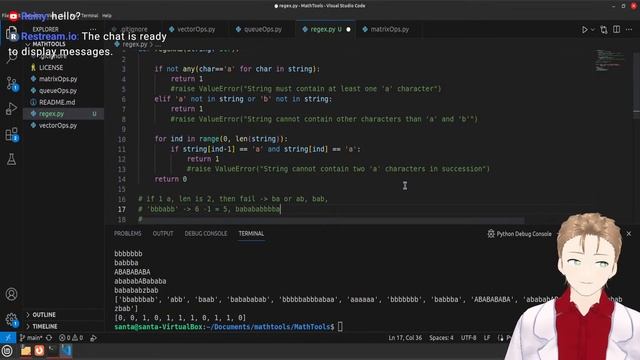The height and width of the screenshot is (360, 640).
Task: Change end of line sequence LF
Action: pos(487,338)
